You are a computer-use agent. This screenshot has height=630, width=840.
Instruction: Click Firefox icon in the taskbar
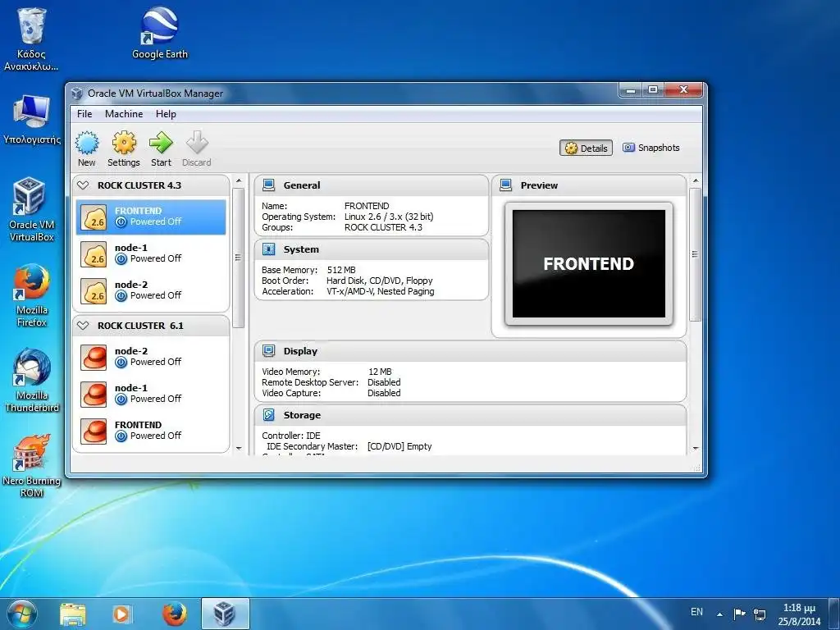pyautogui.click(x=174, y=614)
